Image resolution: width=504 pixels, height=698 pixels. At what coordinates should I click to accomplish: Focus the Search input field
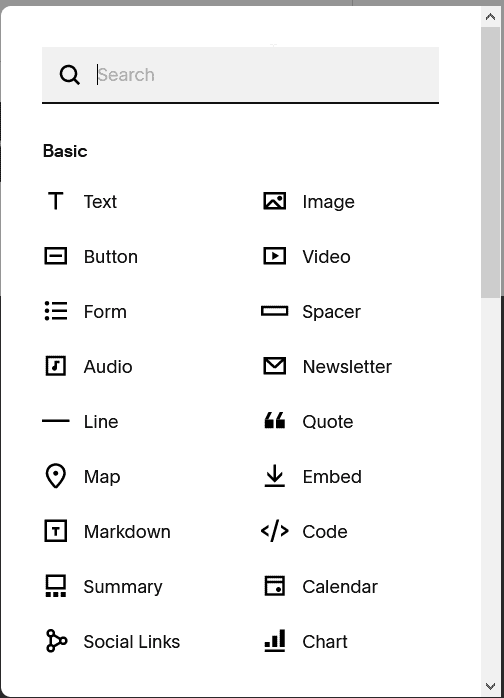[240, 75]
